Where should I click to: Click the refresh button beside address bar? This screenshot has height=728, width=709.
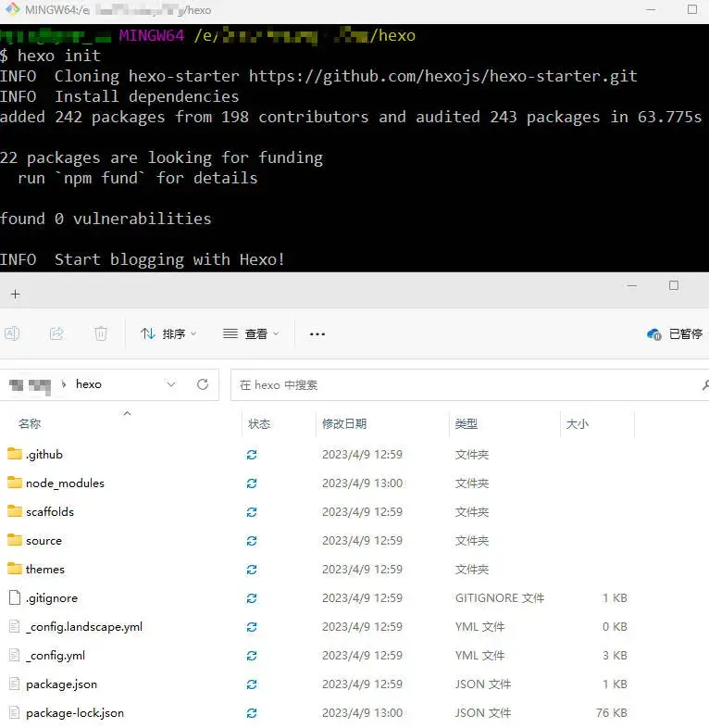click(x=203, y=384)
